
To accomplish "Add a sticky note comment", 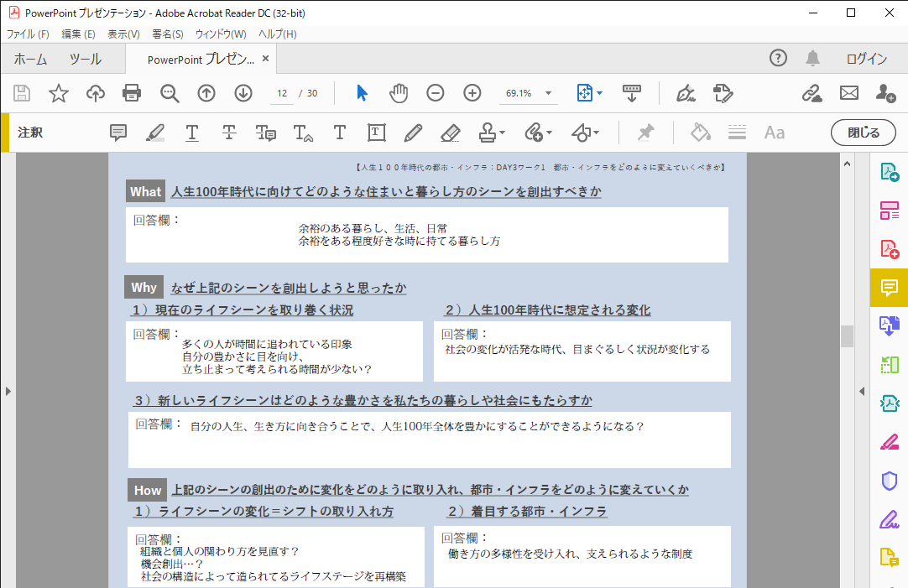I will 118,133.
